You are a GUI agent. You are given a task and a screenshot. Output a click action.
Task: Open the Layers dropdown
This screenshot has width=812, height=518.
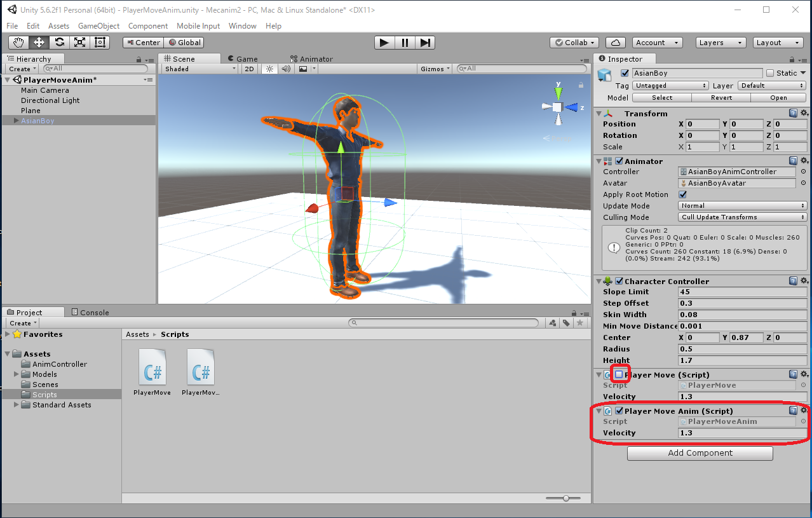(720, 43)
